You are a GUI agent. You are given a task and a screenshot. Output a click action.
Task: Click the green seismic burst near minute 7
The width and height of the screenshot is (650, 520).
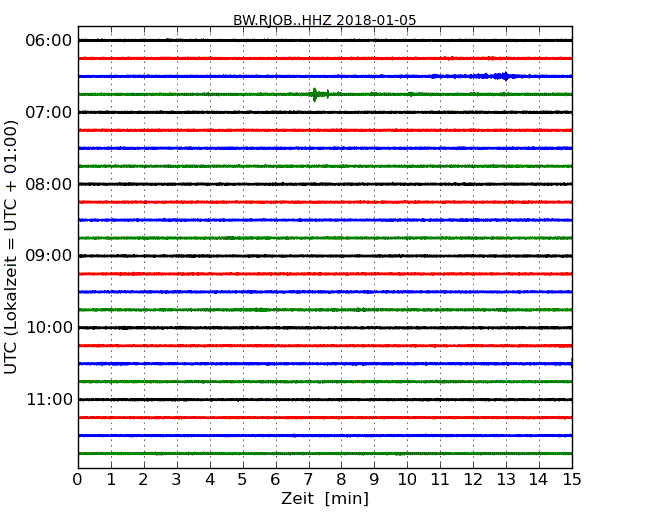pyautogui.click(x=319, y=95)
